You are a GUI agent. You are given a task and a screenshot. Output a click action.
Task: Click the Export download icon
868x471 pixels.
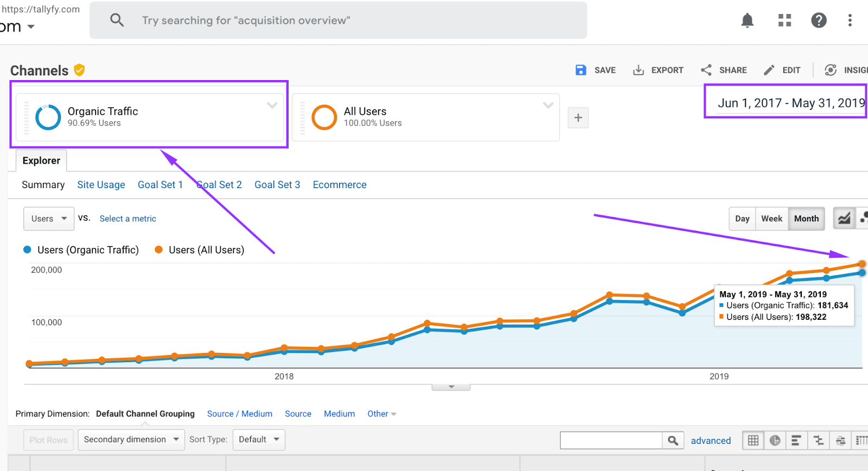[639, 70]
